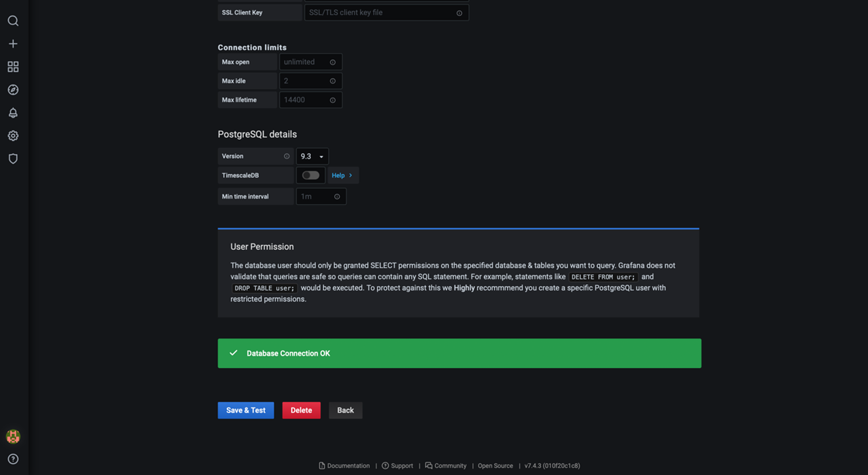Click the red Delete button
The image size is (868, 475).
pyautogui.click(x=302, y=410)
